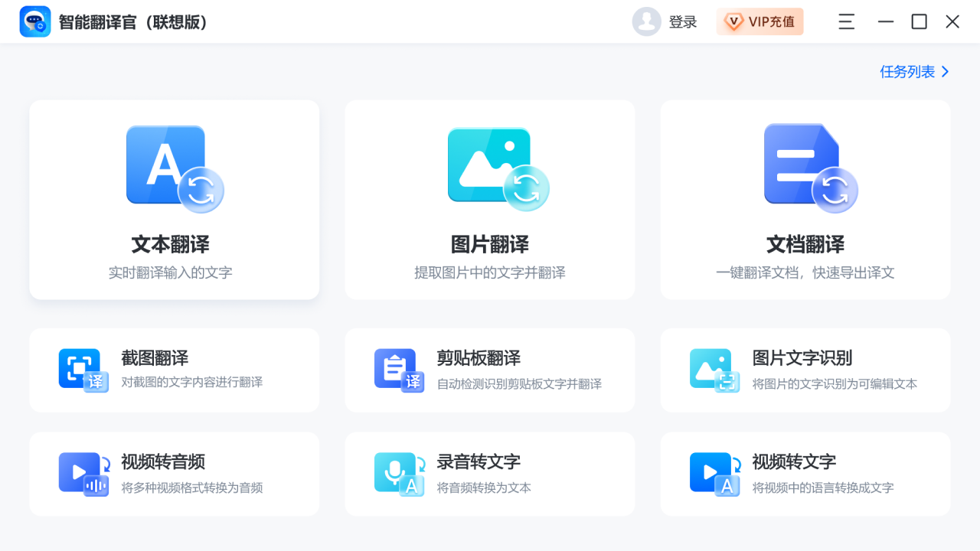
Task: Open the hamburger menu in the title bar
Action: (x=846, y=21)
